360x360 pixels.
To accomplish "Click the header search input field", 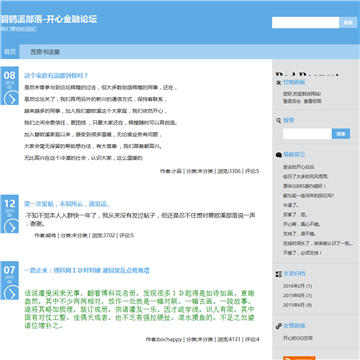I will (305, 22).
